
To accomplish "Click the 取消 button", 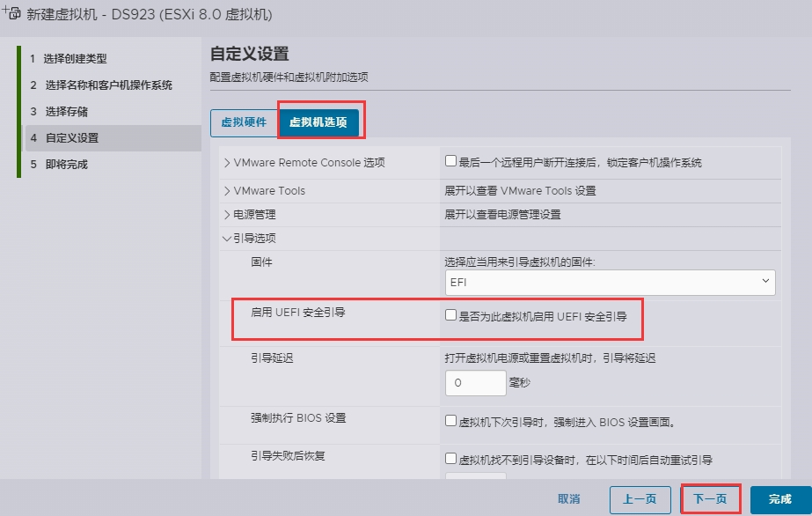I will click(x=568, y=499).
